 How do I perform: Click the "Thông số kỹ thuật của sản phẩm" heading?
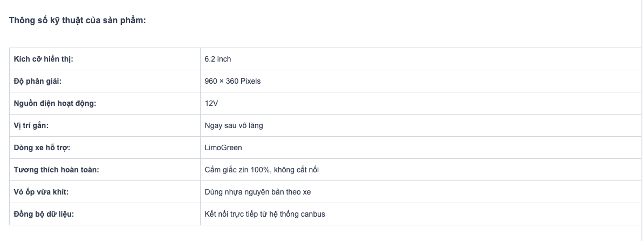point(78,21)
